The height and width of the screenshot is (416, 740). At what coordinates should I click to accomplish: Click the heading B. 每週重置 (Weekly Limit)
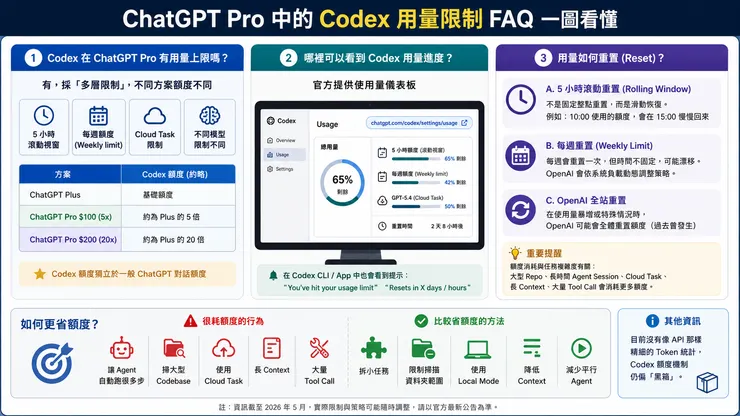click(x=599, y=145)
